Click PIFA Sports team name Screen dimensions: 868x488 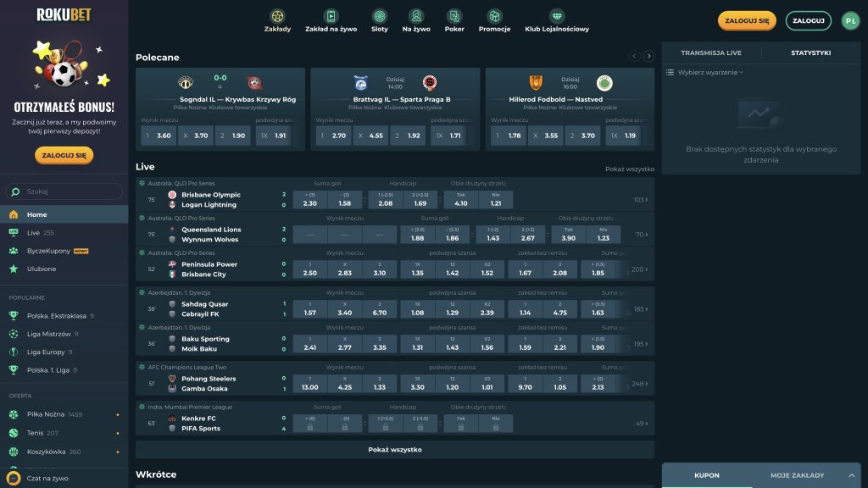point(201,429)
